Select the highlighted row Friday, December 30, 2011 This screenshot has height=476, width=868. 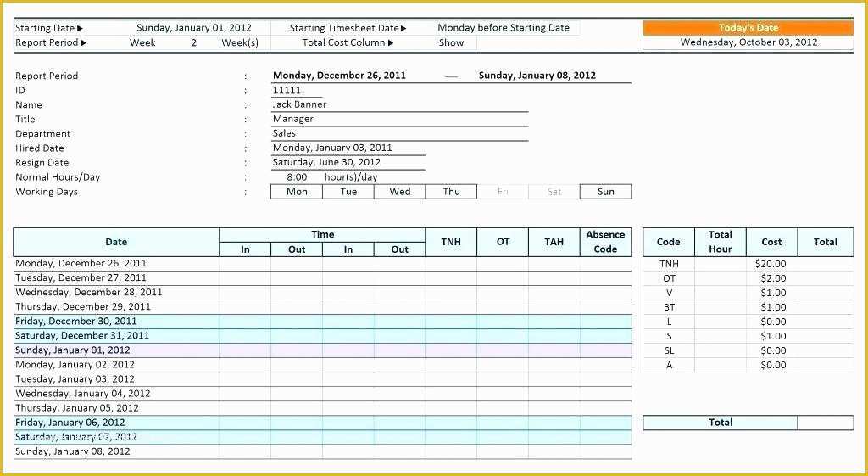323,322
